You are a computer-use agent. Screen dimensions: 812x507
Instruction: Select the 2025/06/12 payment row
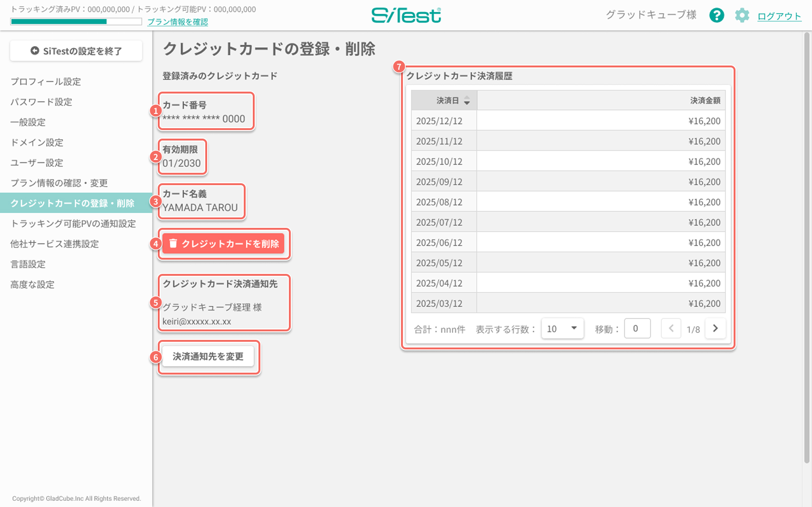(x=568, y=243)
